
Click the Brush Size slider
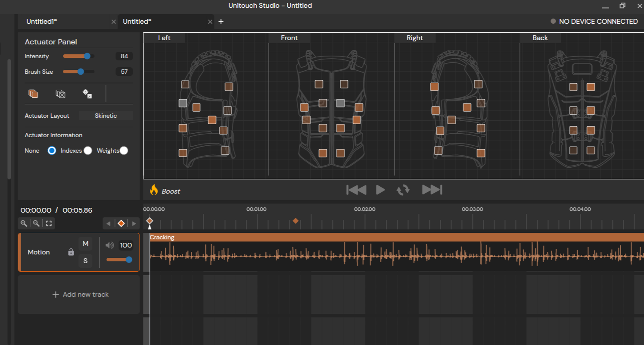(x=78, y=72)
